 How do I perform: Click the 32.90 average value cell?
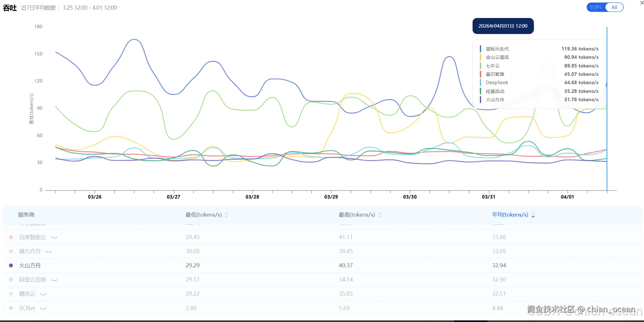tap(499, 280)
